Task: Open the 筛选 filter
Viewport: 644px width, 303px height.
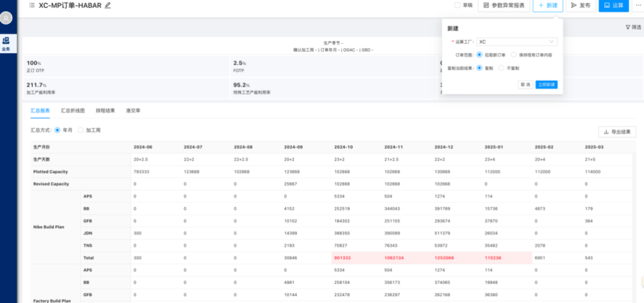Action: (633, 27)
